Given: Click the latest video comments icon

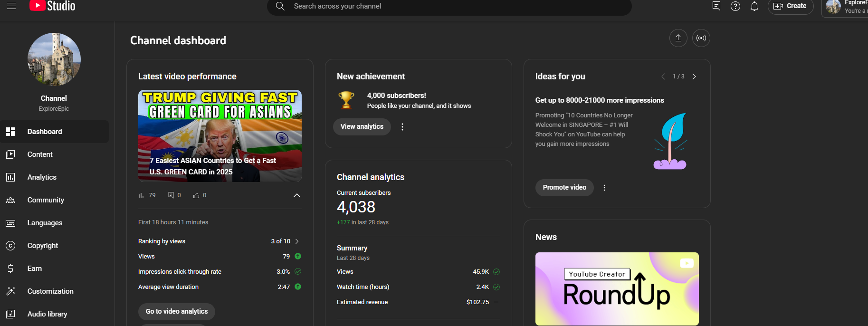Looking at the screenshot, I should click(x=171, y=195).
